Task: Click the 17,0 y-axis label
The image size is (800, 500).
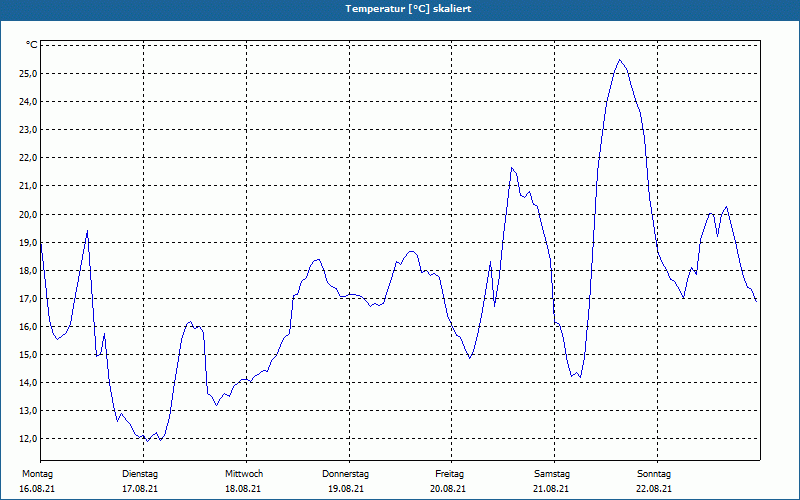Action: click(29, 298)
